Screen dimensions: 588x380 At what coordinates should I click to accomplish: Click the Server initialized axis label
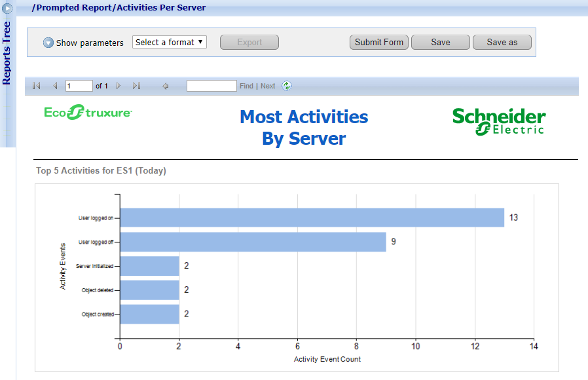(x=94, y=266)
